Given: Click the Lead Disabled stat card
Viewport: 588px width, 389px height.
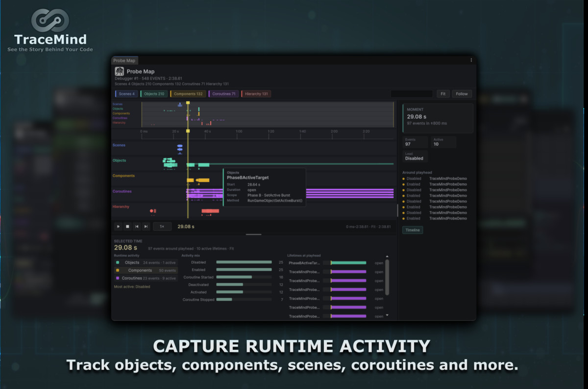Looking at the screenshot, I should 415,156.
